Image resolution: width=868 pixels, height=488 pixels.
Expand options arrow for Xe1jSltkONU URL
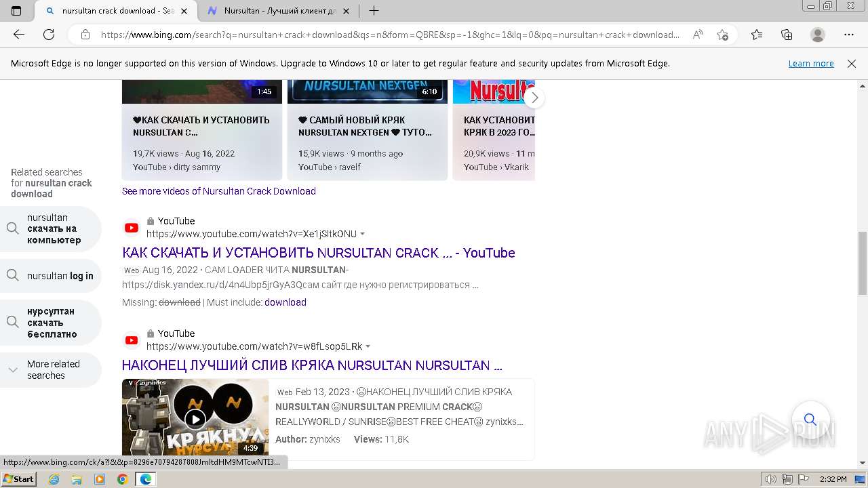click(x=363, y=234)
